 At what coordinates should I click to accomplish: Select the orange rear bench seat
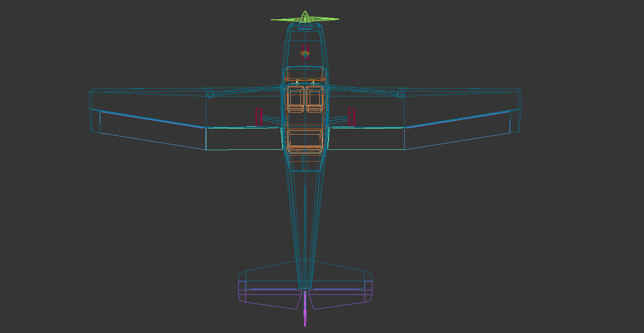click(x=305, y=141)
